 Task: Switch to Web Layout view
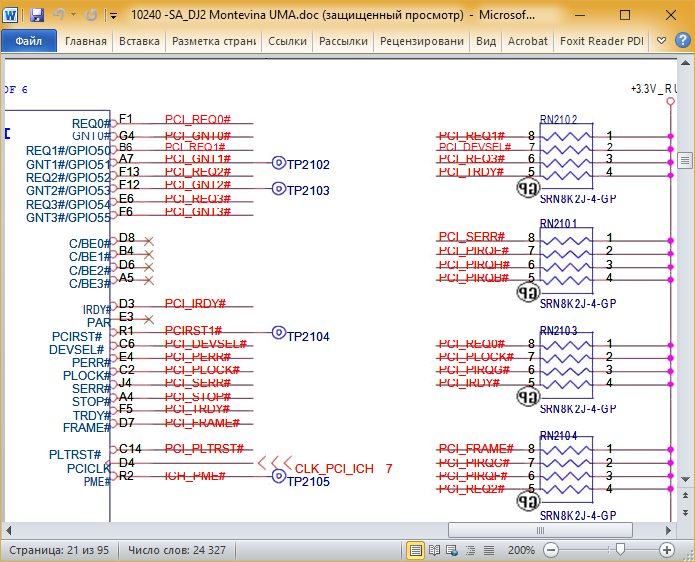coord(450,550)
